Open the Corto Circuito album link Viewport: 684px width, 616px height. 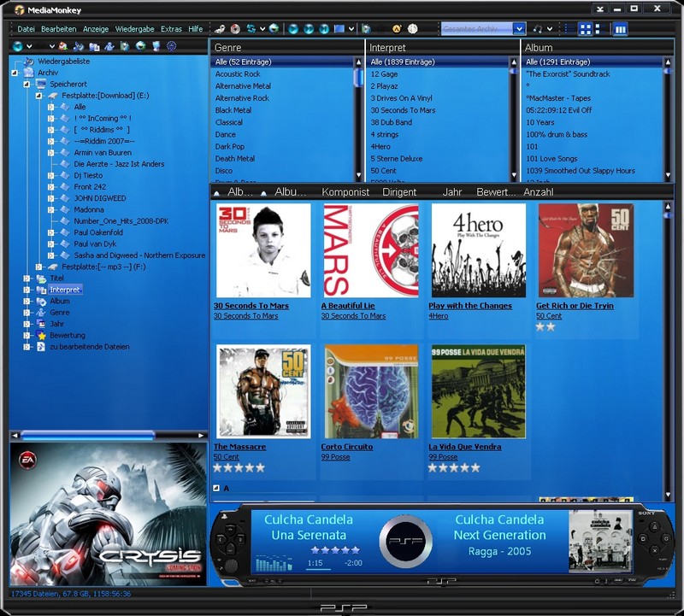347,447
